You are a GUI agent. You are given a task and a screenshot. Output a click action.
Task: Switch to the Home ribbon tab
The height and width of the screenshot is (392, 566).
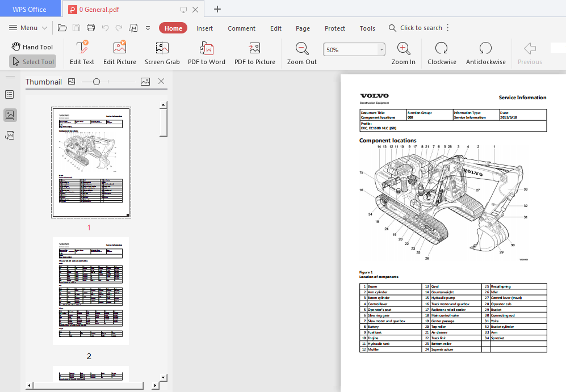click(173, 28)
